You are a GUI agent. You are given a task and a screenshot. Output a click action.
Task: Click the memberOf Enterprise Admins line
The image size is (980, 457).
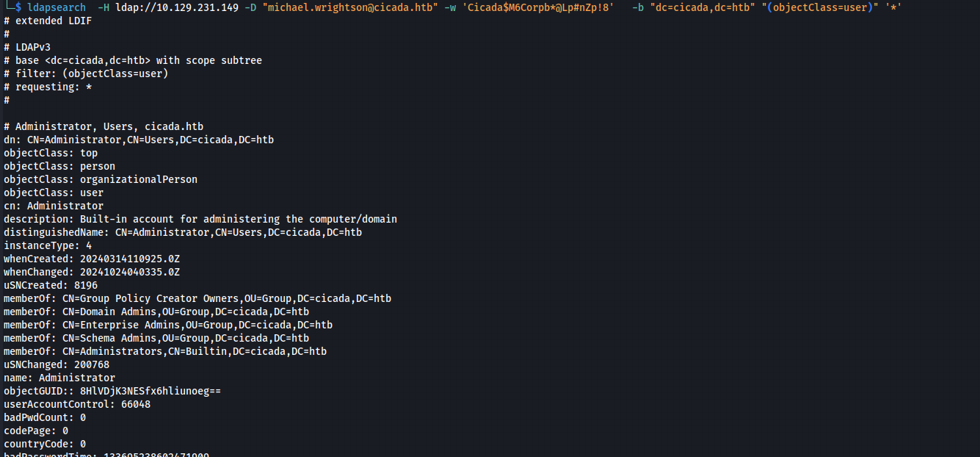168,325
